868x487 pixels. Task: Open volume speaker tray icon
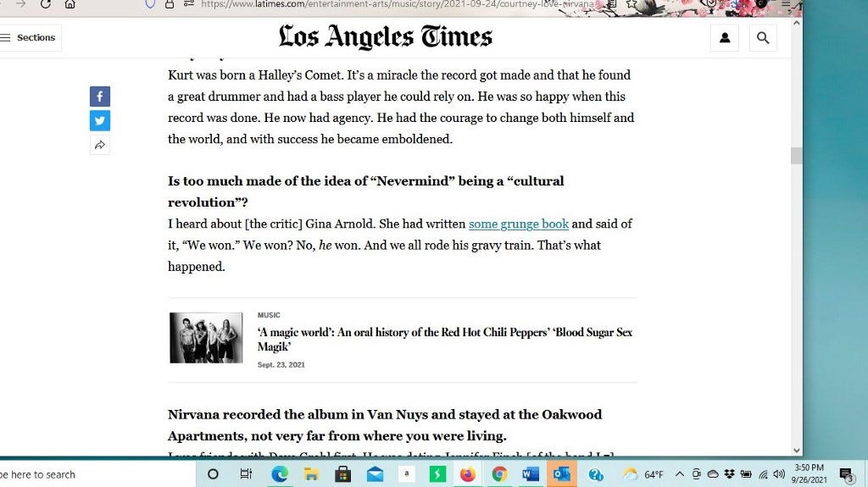[779, 474]
